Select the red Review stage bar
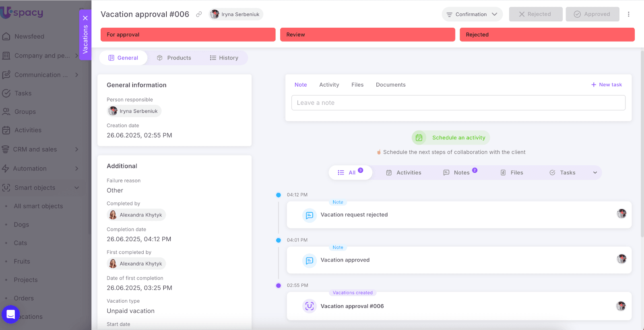This screenshot has width=644, height=330. 367,35
